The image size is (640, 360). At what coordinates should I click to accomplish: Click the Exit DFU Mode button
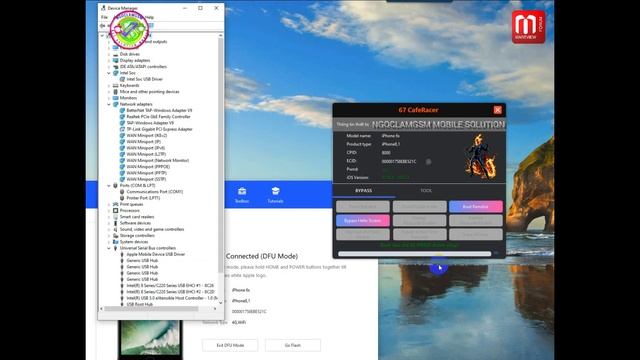tap(230, 345)
